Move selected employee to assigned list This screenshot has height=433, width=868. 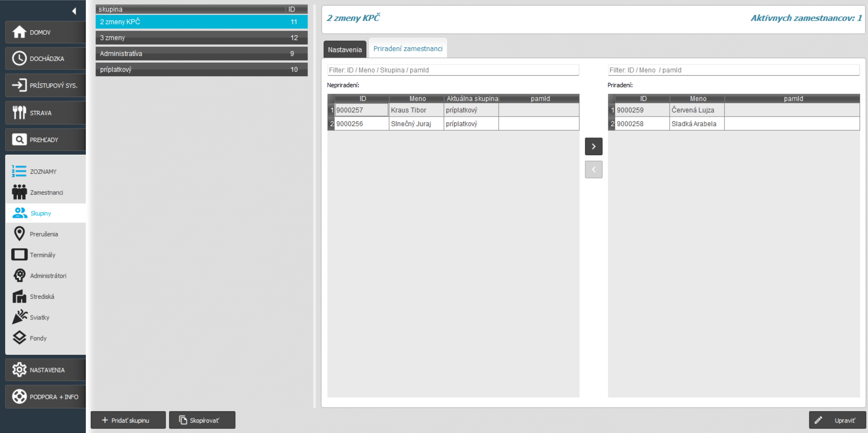click(x=593, y=146)
